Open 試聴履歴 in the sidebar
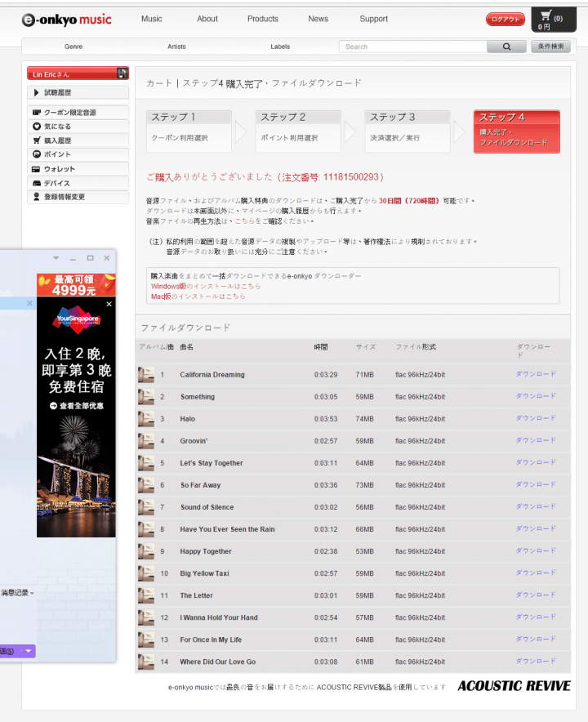This screenshot has width=588, height=722. pos(78,92)
